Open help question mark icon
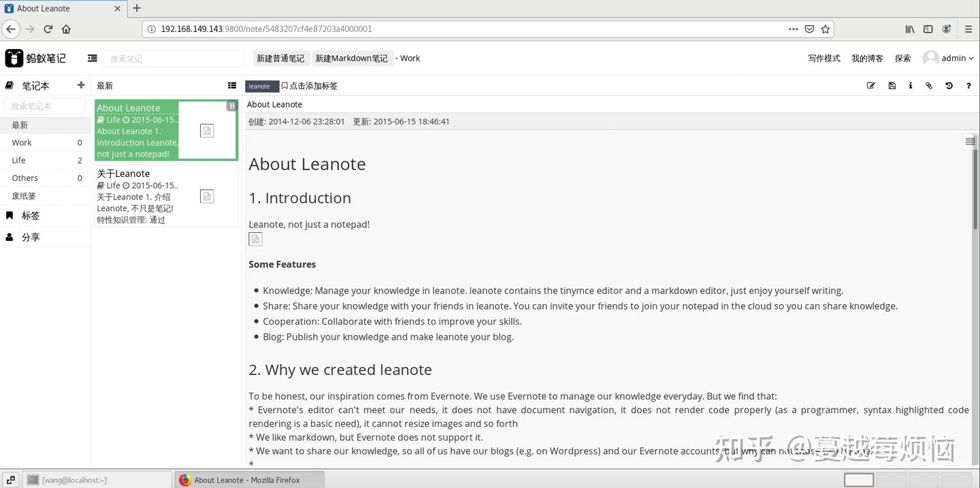 click(968, 86)
